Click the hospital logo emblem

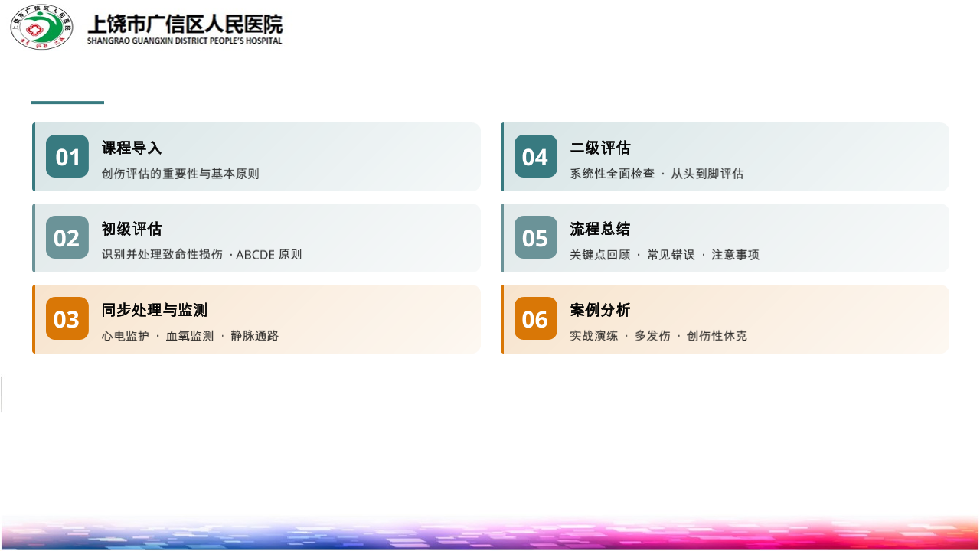pos(41,27)
